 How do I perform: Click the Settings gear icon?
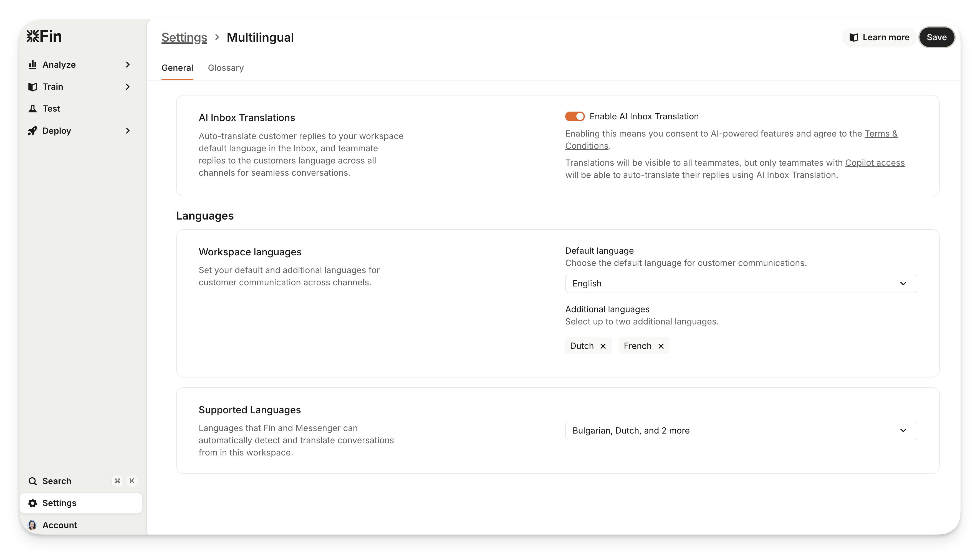(33, 503)
